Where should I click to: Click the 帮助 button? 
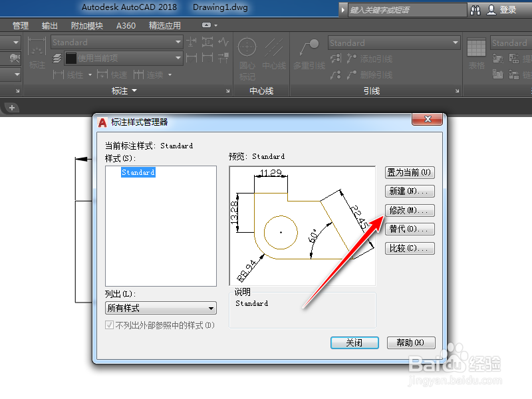[411, 342]
